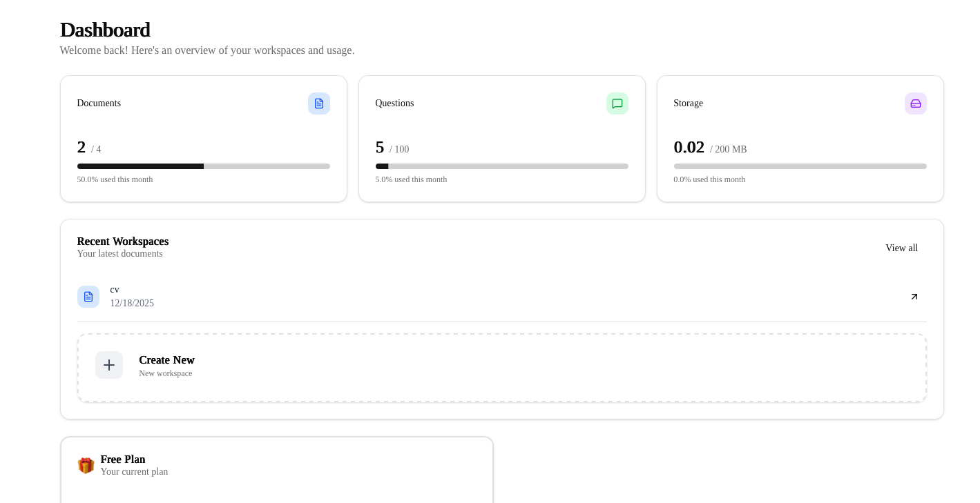The width and height of the screenshot is (980, 503).
Task: Click '50.0% used this month' text
Action: 115,179
